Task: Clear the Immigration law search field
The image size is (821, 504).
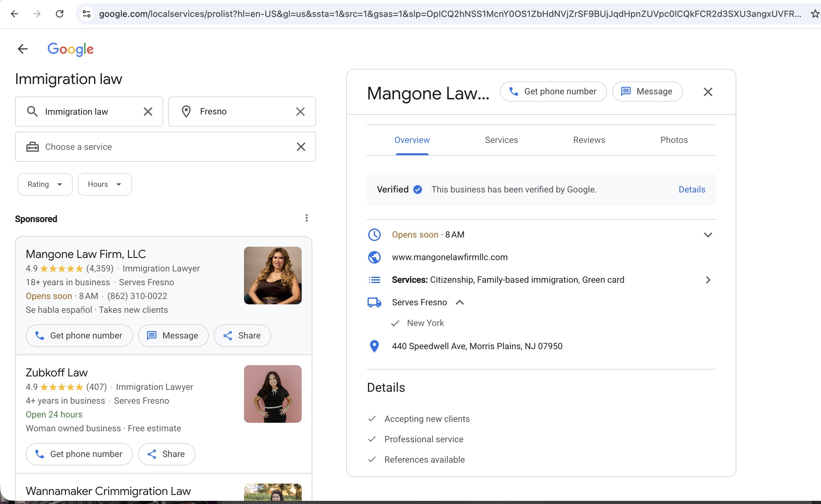Action: click(x=148, y=112)
